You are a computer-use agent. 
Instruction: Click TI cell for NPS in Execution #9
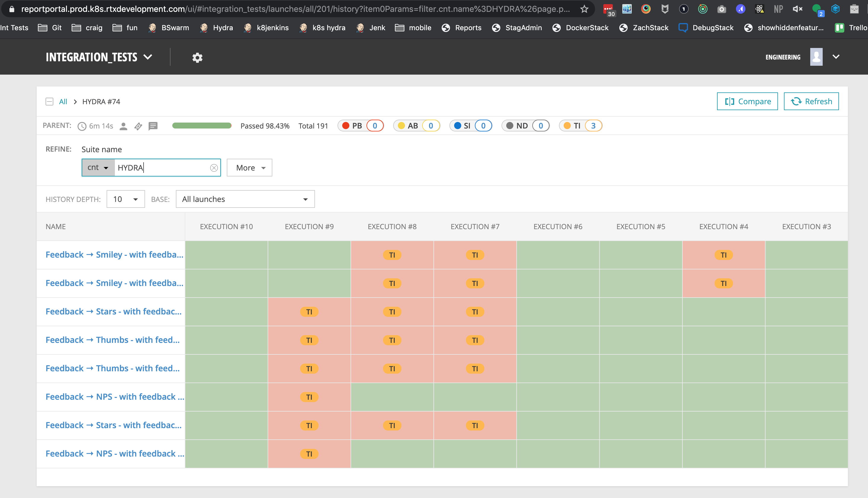pyautogui.click(x=309, y=397)
